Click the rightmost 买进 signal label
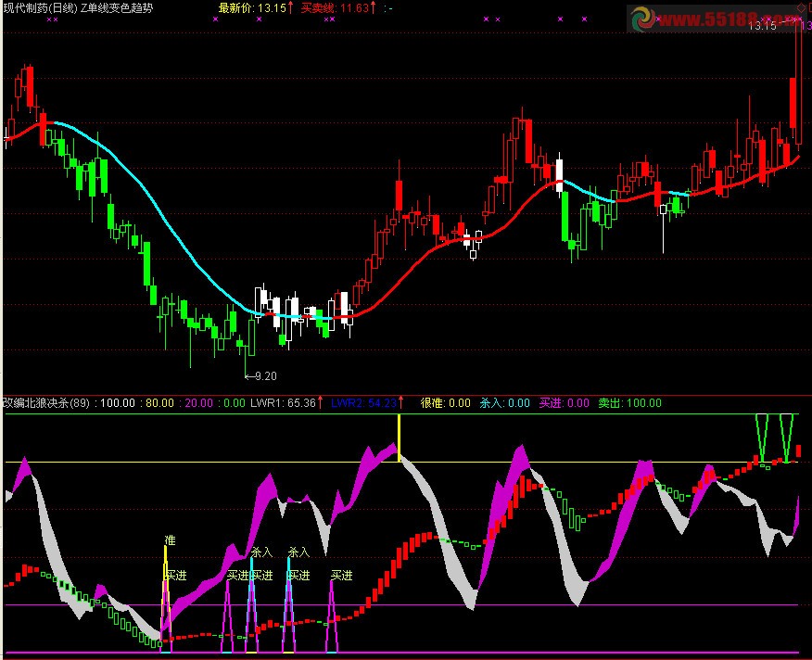This screenshot has width=812, height=660. tap(341, 576)
